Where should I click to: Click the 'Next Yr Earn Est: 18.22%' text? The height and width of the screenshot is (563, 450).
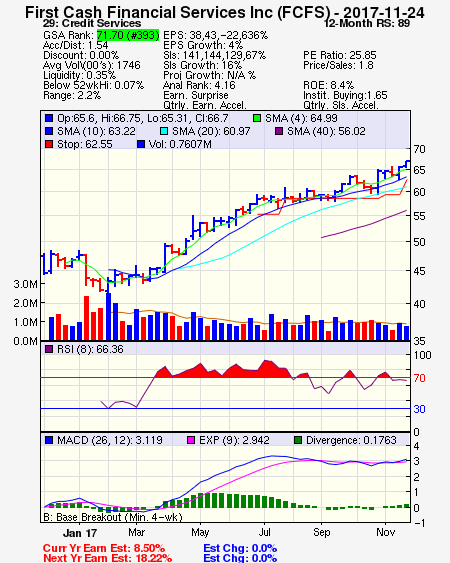[x=107, y=558]
